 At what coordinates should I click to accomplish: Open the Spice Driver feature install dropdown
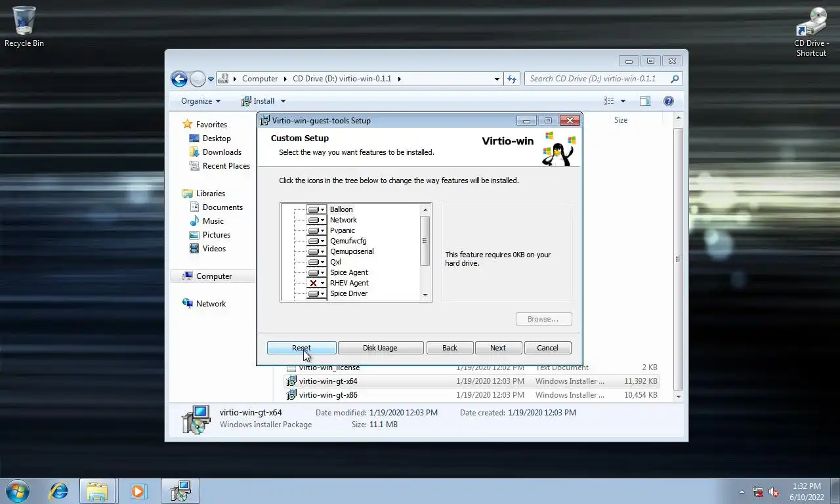point(316,293)
